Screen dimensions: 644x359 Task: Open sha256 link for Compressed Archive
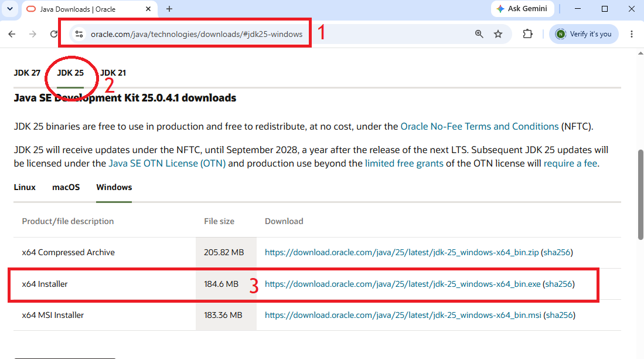[x=557, y=252]
